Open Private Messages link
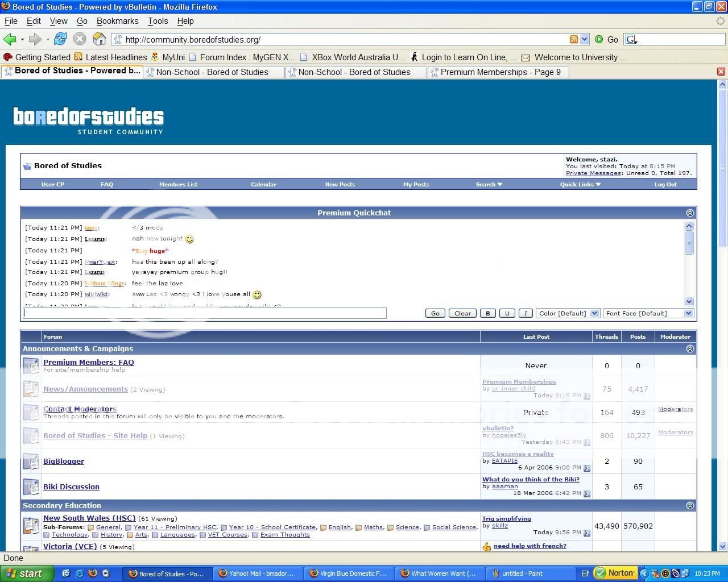 [x=593, y=173]
